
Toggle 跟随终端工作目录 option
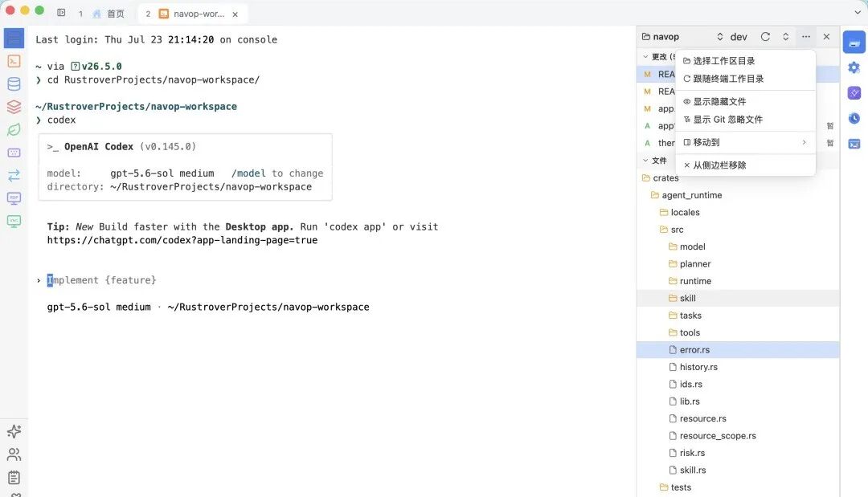745,79
